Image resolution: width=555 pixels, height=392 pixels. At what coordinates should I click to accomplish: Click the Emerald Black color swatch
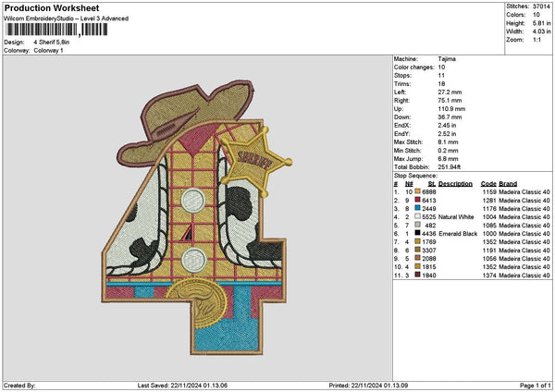point(418,233)
